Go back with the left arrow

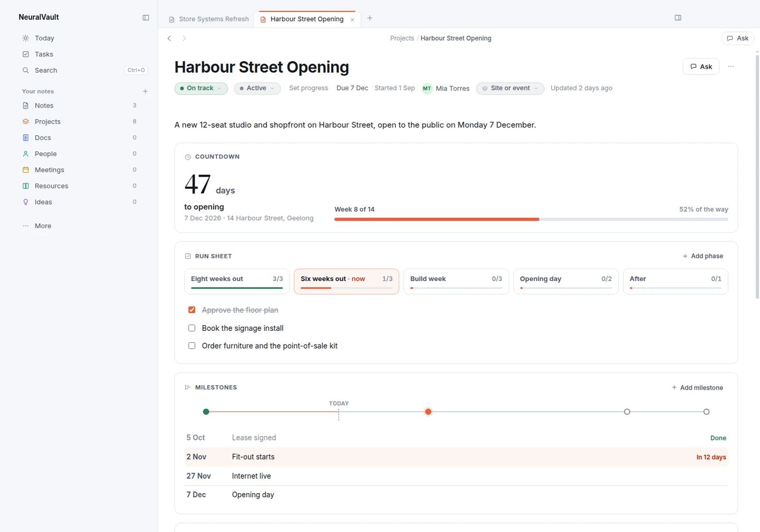click(x=169, y=38)
